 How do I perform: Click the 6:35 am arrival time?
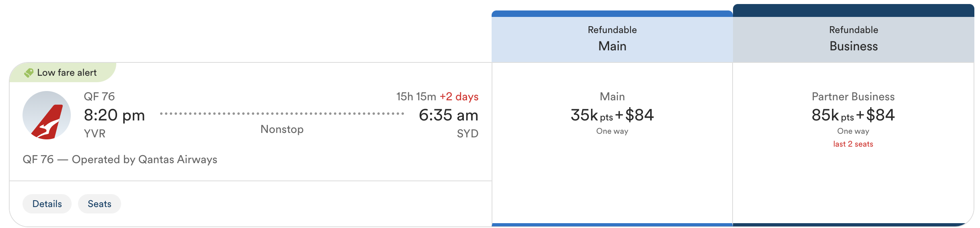tap(448, 115)
